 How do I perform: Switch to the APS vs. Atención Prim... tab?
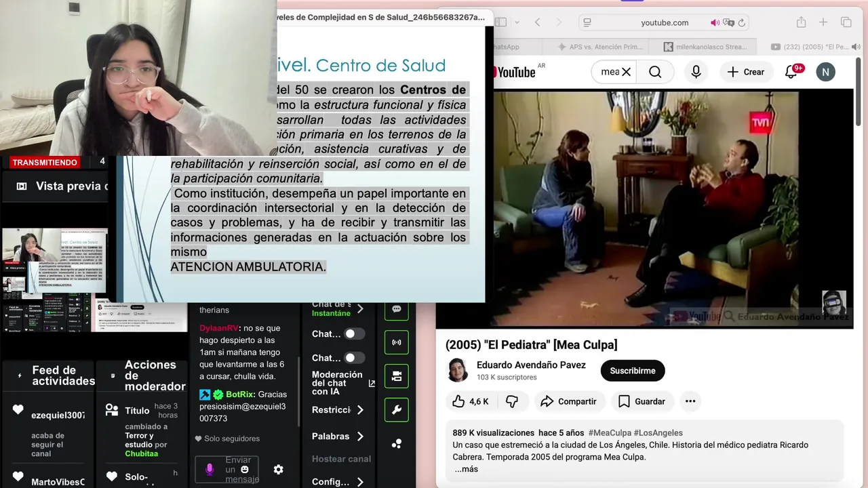[x=599, y=47]
